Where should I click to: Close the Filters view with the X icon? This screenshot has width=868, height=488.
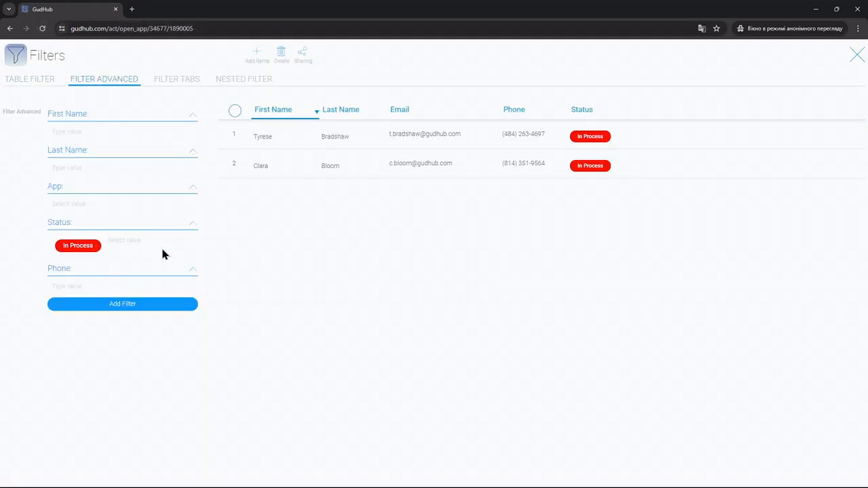[x=857, y=55]
